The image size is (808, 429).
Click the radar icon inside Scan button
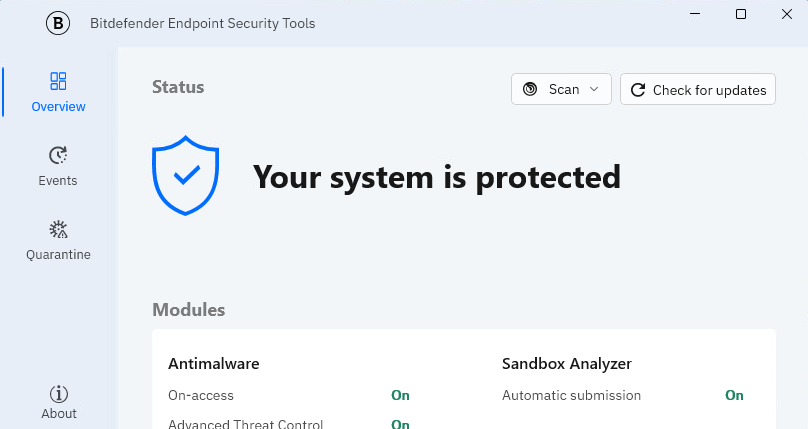531,89
